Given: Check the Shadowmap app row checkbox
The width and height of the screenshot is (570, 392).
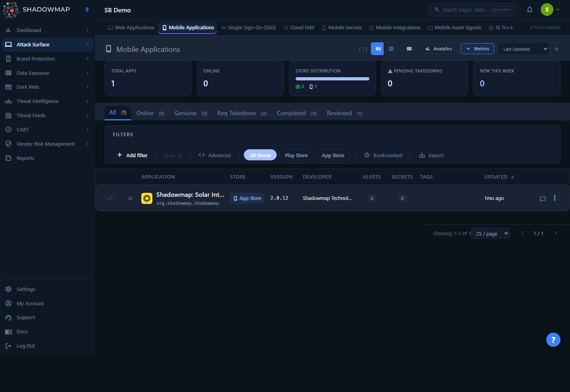Looking at the screenshot, I should point(110,198).
